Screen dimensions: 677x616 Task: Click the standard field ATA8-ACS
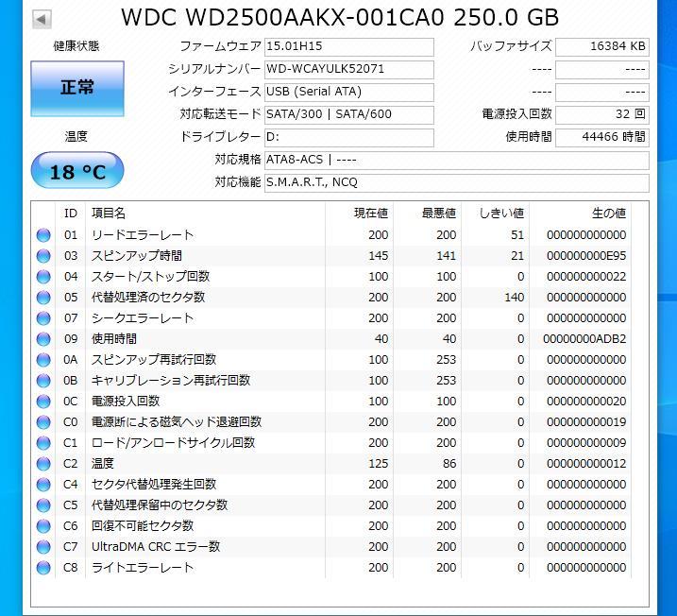click(x=456, y=161)
